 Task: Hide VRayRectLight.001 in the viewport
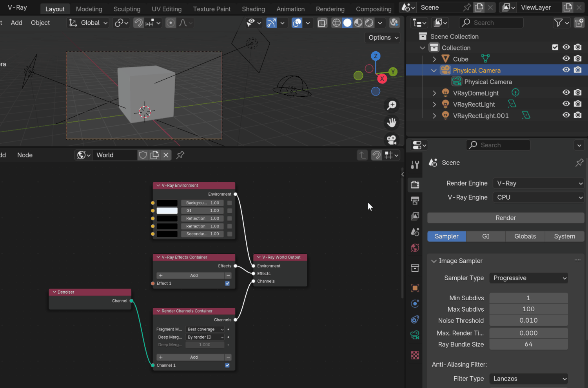coord(566,115)
